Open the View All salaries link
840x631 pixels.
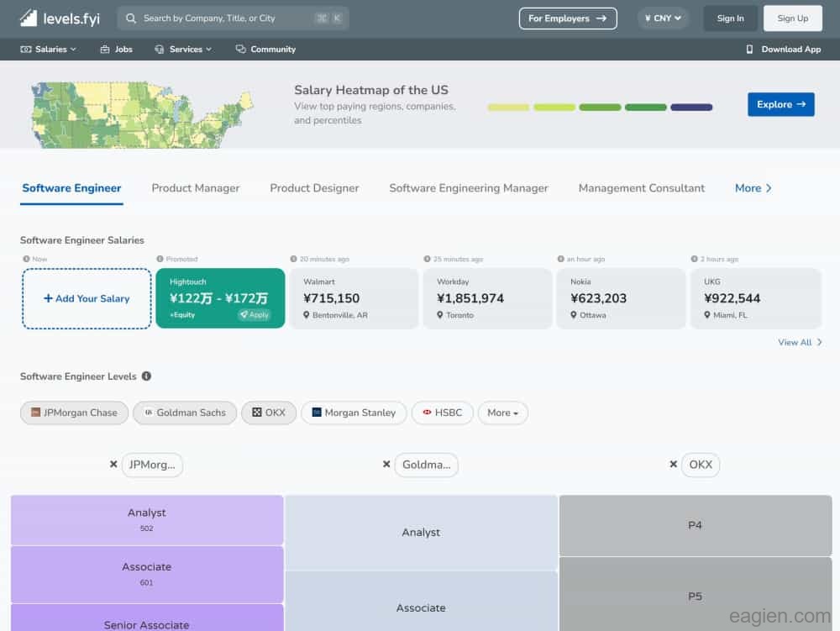click(x=800, y=342)
